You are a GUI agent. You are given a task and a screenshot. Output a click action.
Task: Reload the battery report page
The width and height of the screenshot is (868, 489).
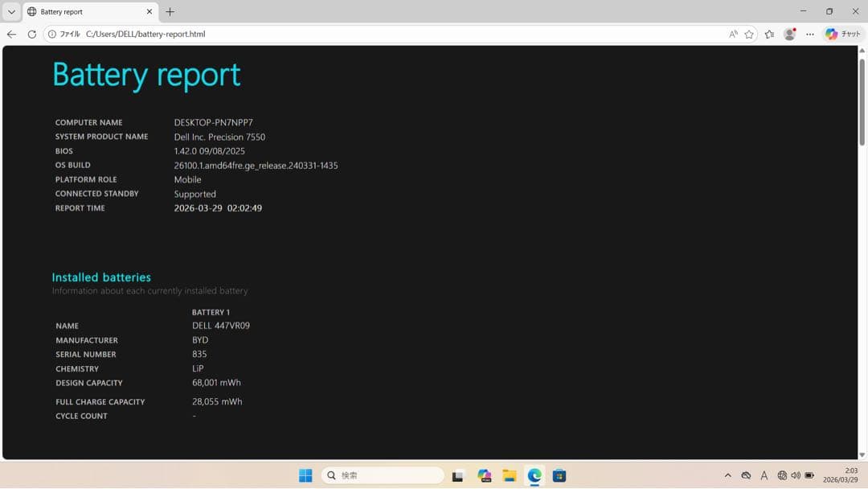(32, 35)
